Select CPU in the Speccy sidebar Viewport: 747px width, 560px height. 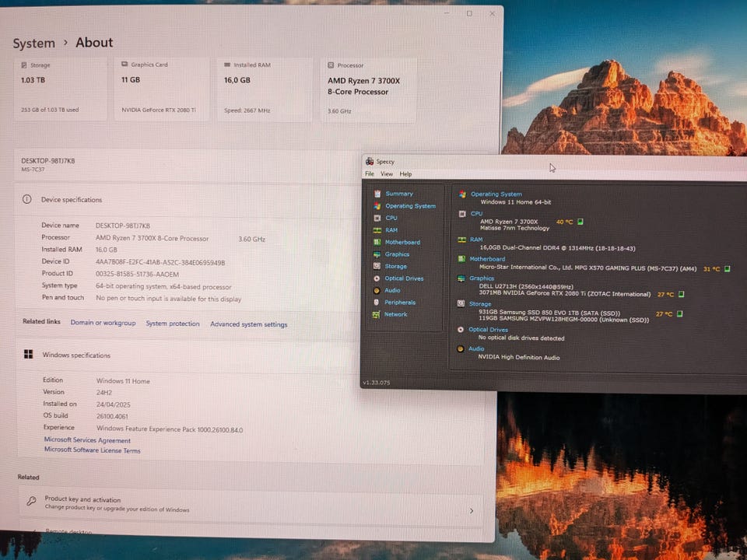391,218
